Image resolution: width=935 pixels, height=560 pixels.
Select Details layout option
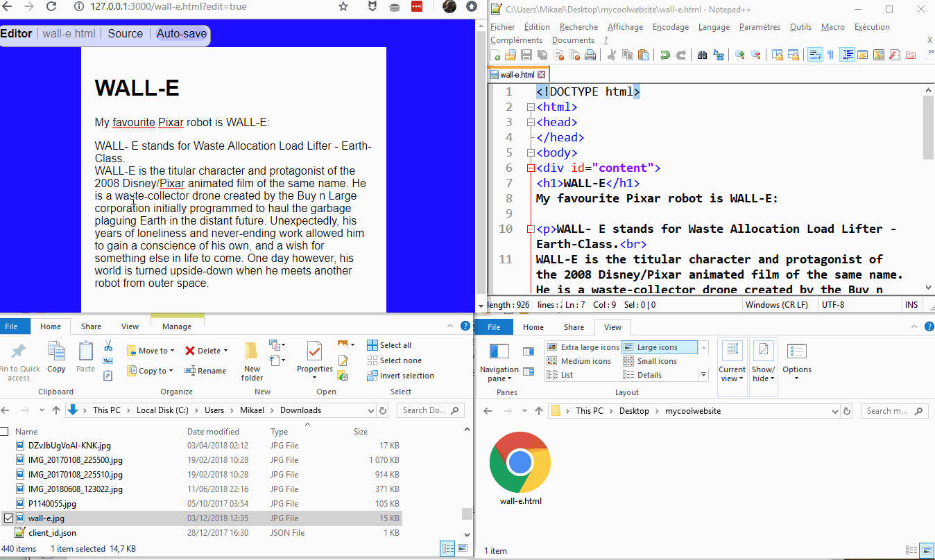(642, 375)
